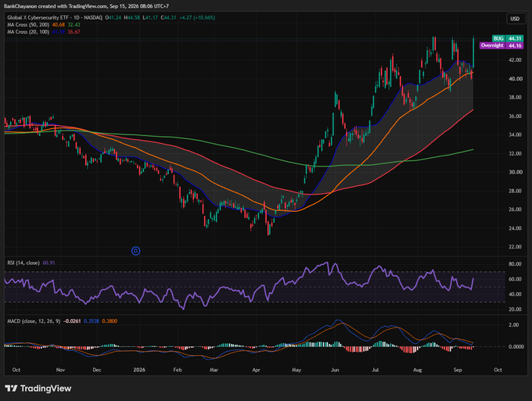This screenshot has width=532, height=401.
Task: Click the open price O41.24
Action: tap(113, 18)
